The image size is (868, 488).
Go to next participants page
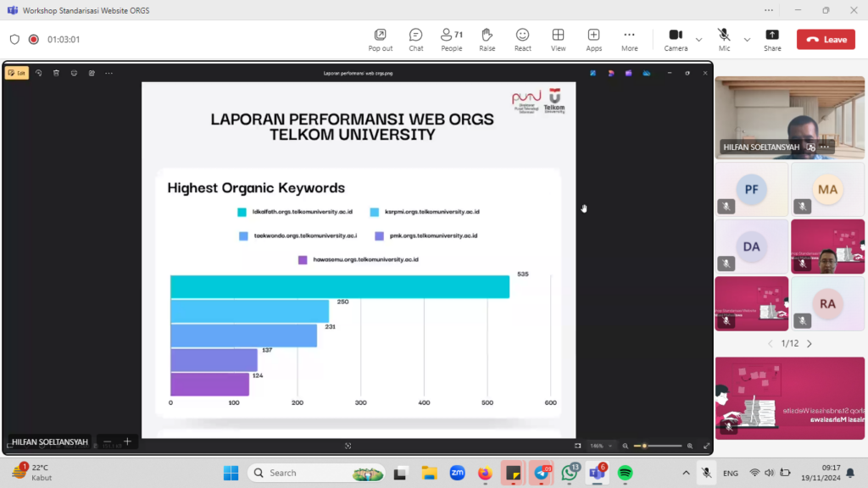tap(810, 344)
